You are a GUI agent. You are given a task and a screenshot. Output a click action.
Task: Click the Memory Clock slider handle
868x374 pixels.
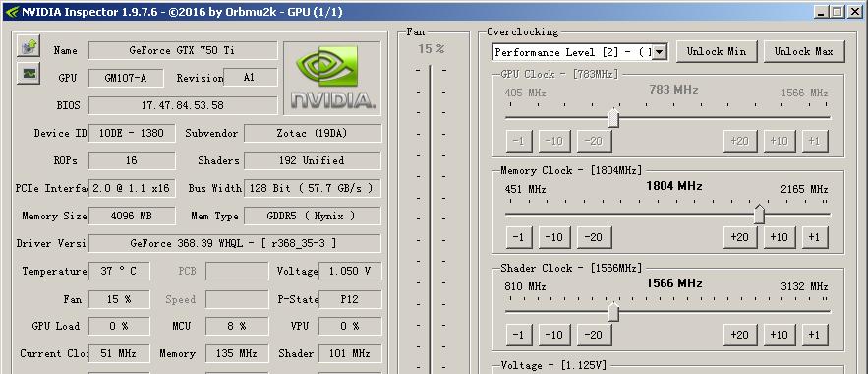click(x=760, y=214)
